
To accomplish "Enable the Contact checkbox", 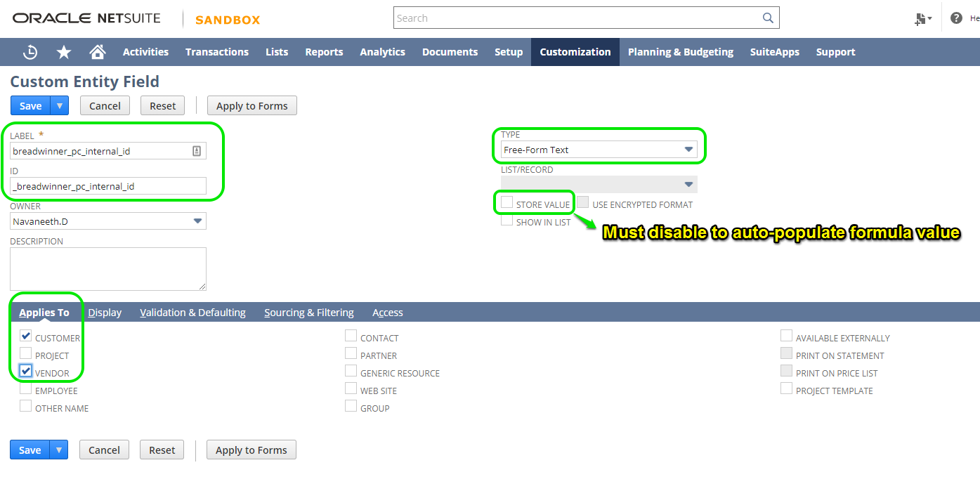I will (x=351, y=336).
